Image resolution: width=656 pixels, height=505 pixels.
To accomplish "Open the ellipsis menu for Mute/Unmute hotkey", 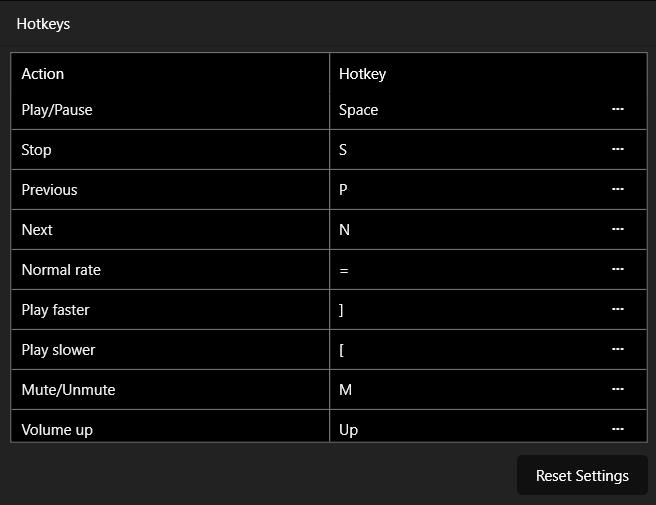I will click(617, 389).
